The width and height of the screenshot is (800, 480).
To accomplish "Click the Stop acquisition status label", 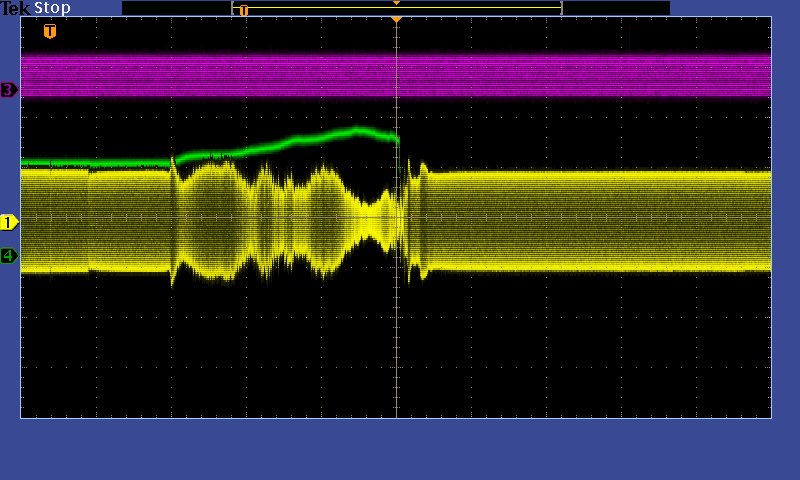I will pyautogui.click(x=53, y=8).
